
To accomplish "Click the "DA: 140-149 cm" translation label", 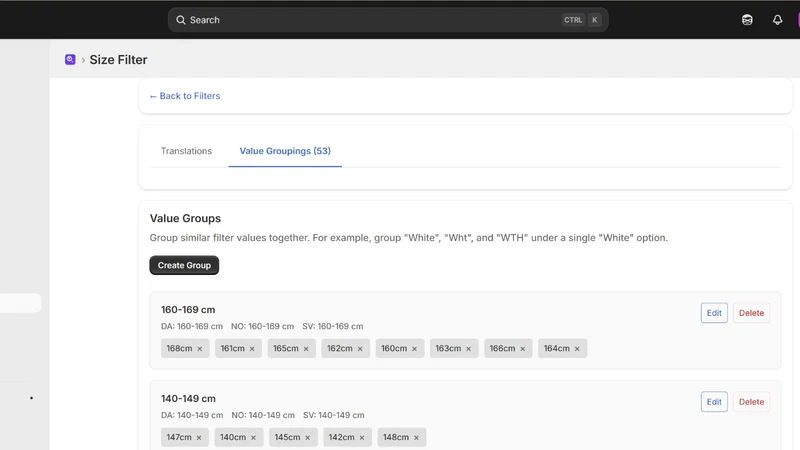I will pos(192,415).
